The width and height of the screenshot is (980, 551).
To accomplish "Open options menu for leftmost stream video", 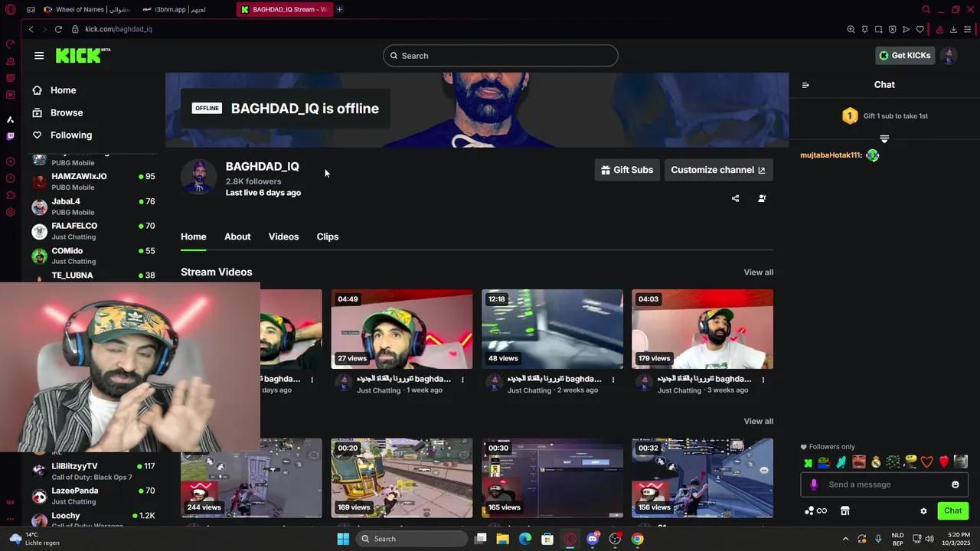I will (x=312, y=380).
